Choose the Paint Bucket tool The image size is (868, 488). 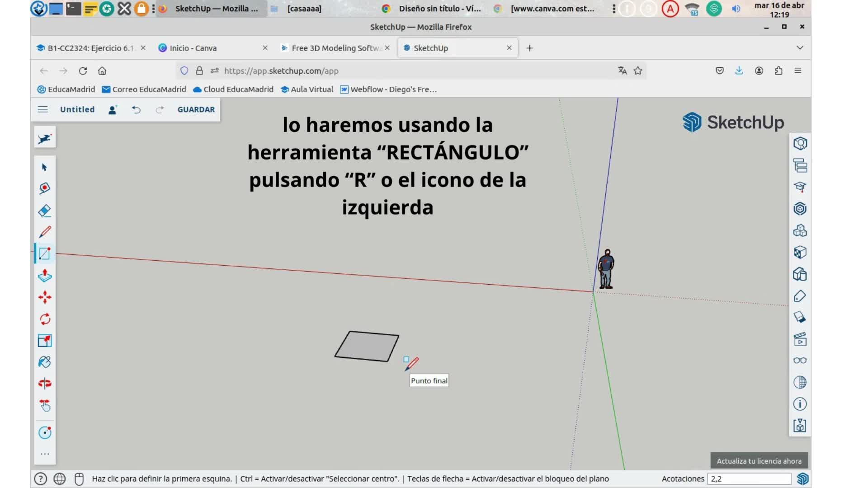click(x=44, y=362)
